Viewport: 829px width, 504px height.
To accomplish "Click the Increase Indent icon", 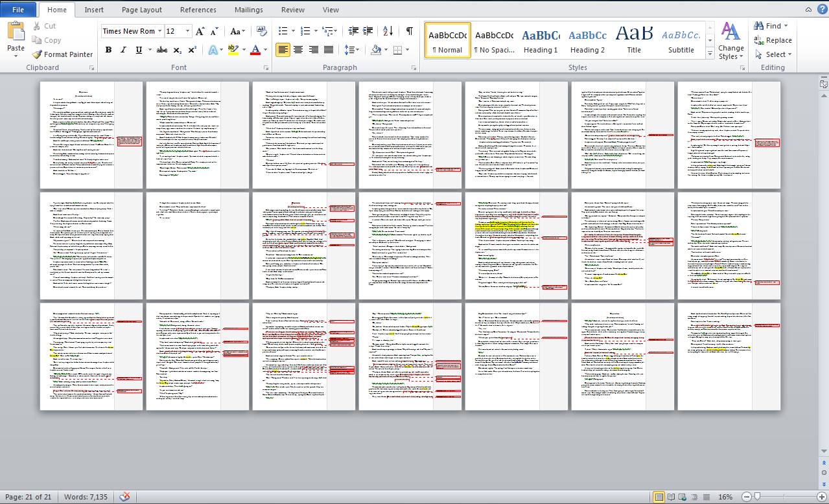I will point(368,31).
